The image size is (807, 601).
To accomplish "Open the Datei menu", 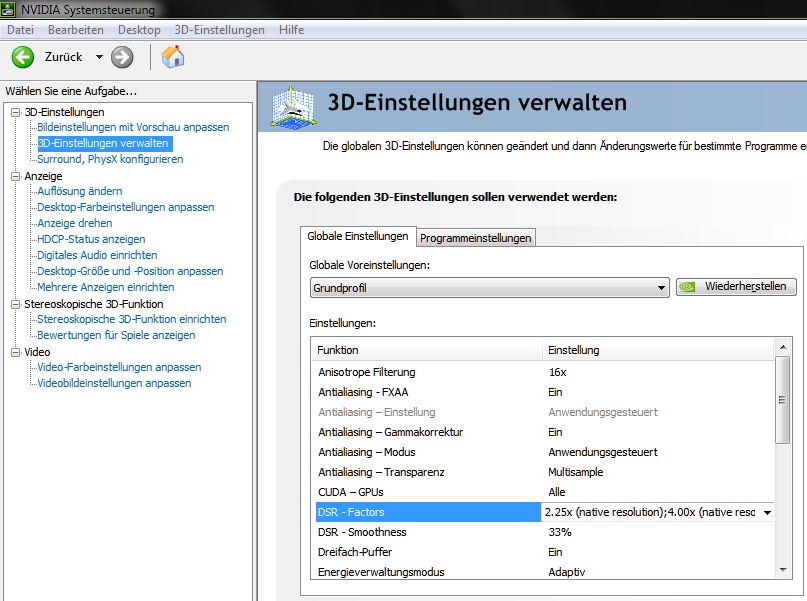I will [x=21, y=30].
